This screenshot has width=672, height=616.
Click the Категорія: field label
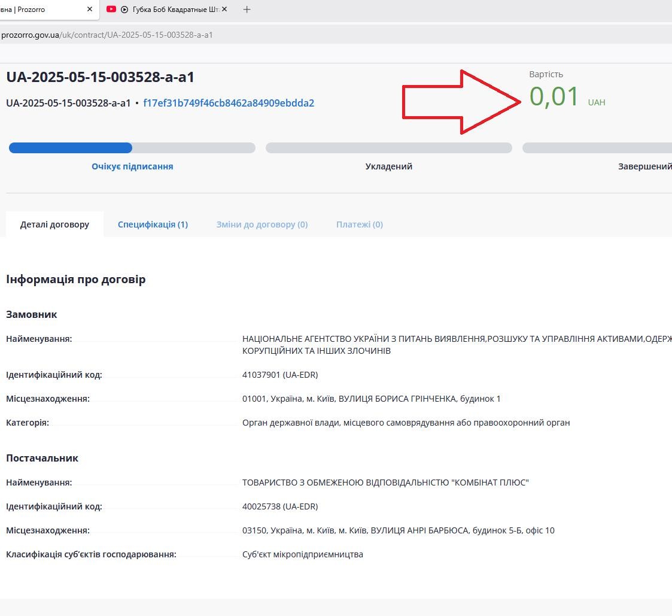[28, 423]
